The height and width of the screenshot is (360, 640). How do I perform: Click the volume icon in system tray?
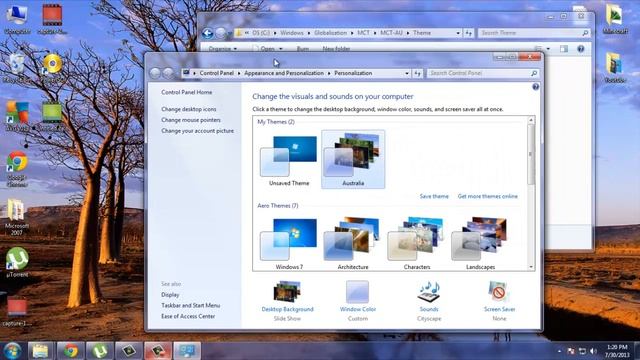pyautogui.click(x=593, y=351)
